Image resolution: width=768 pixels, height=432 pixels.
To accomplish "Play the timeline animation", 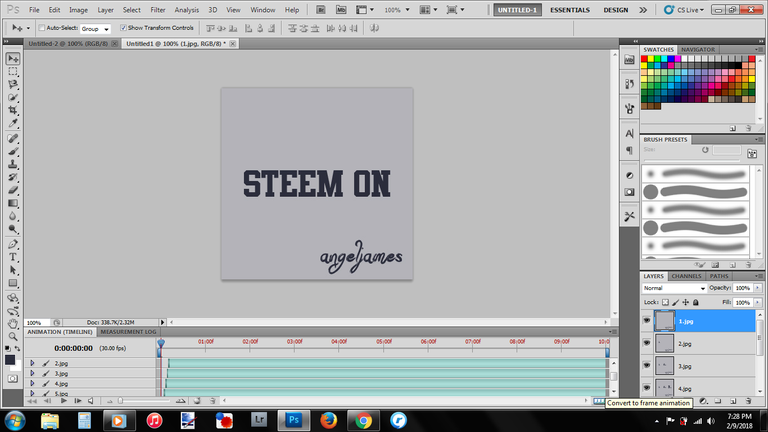I will click(64, 401).
